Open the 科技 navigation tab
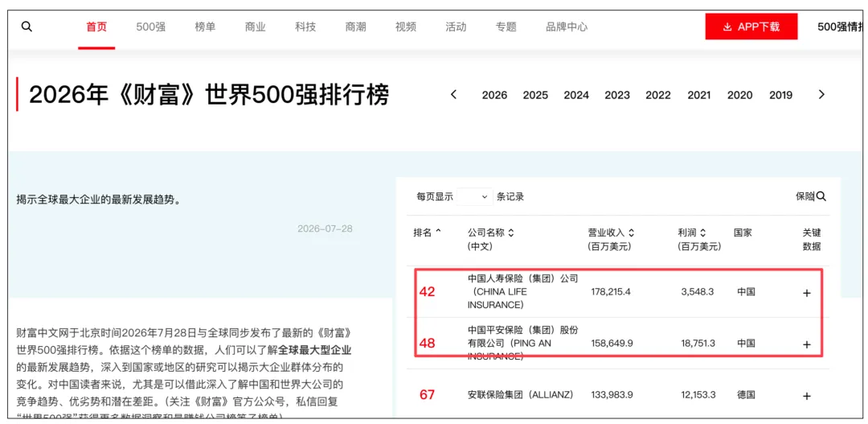 [x=305, y=27]
